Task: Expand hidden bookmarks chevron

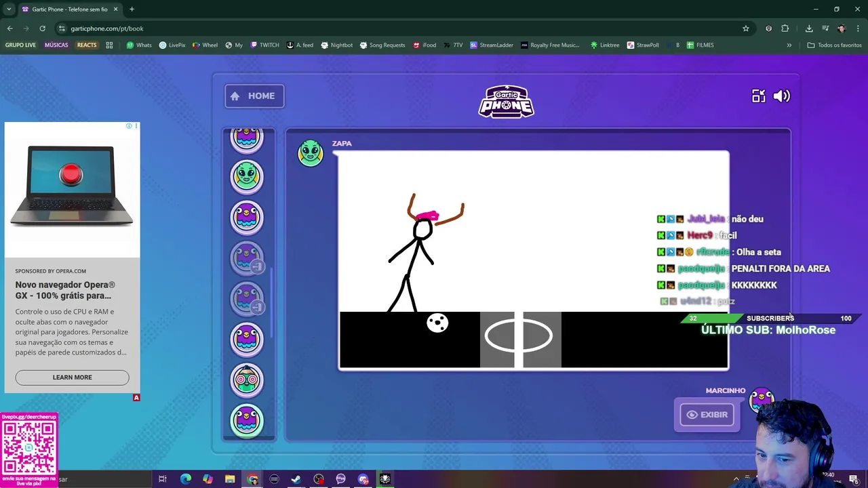Action: pyautogui.click(x=789, y=45)
